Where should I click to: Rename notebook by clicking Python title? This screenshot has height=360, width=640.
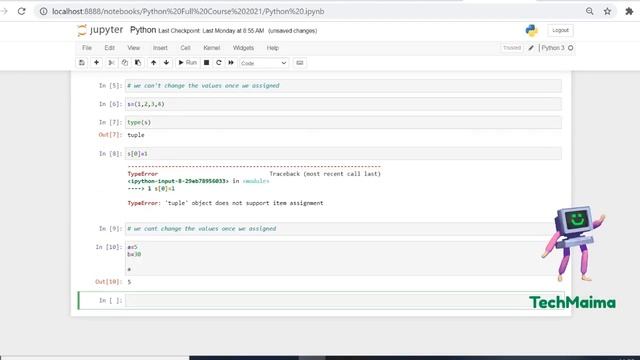point(143,30)
